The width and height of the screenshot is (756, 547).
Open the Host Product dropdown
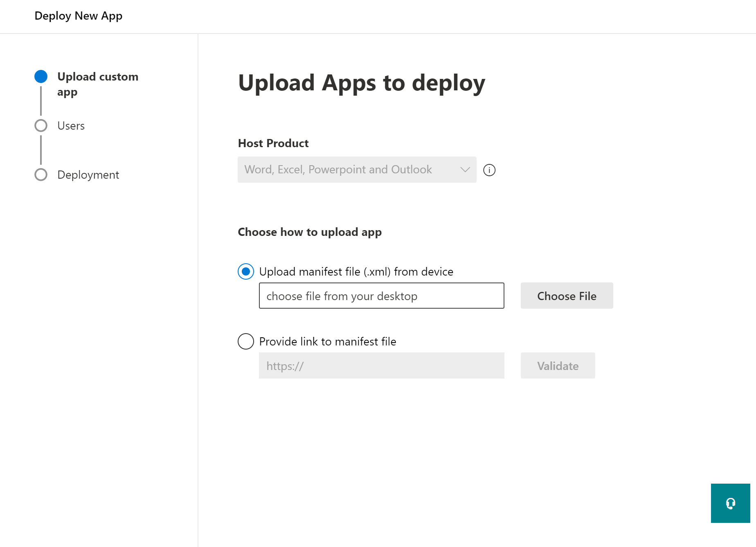pyautogui.click(x=357, y=170)
